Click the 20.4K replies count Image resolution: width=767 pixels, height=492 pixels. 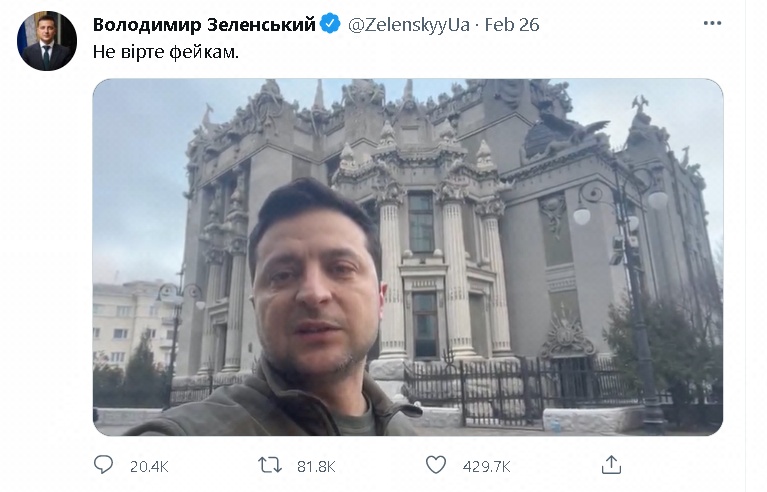tap(149, 467)
